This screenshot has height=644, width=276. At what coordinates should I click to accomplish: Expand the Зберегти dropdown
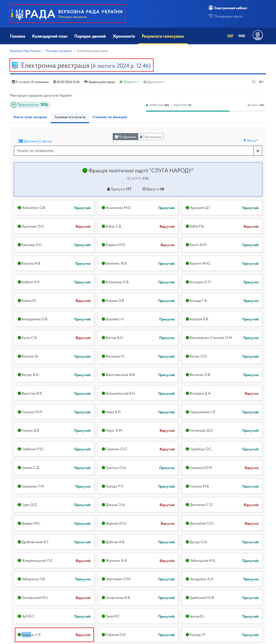click(129, 82)
